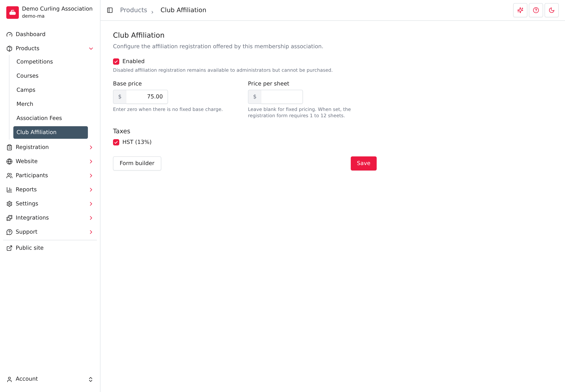
Task: Expand the Website section chevron
Action: 91,161
